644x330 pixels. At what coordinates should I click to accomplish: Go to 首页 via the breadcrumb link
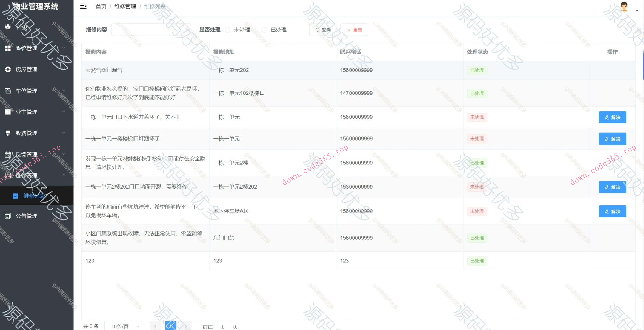click(x=101, y=6)
